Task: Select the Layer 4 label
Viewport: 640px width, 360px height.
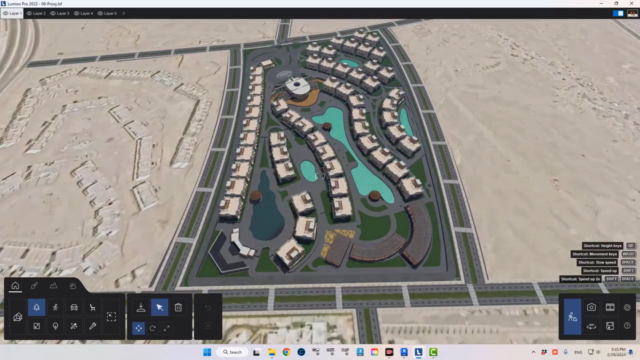Action: 87,13
